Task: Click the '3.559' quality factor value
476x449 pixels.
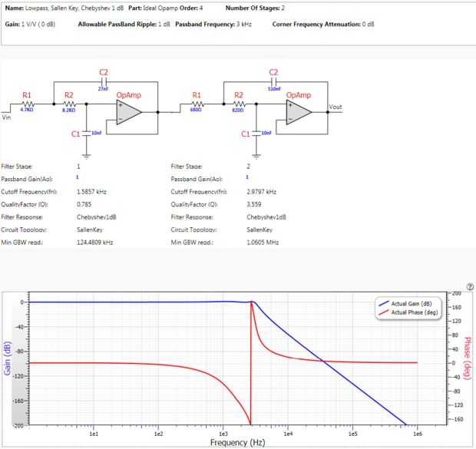Action: pyautogui.click(x=254, y=204)
